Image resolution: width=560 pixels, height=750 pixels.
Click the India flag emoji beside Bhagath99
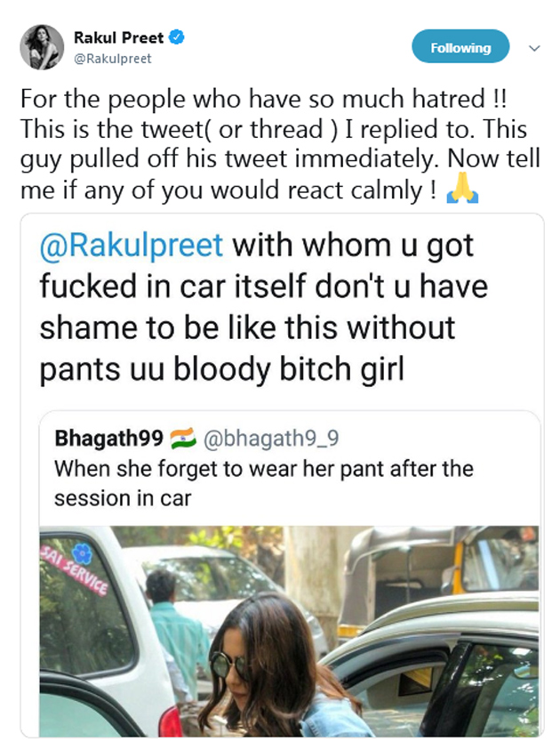point(181,439)
